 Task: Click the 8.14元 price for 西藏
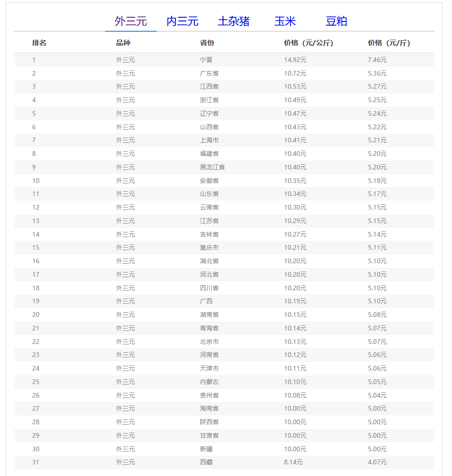pos(293,462)
